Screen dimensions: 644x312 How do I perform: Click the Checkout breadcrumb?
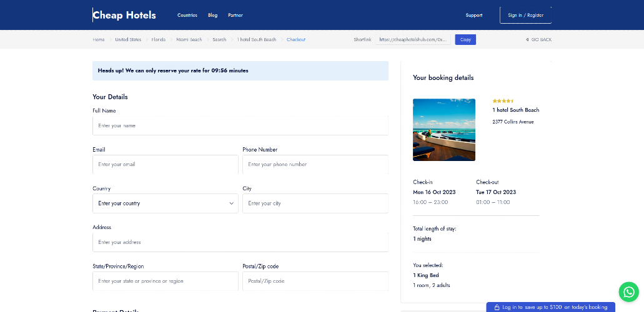click(x=296, y=40)
